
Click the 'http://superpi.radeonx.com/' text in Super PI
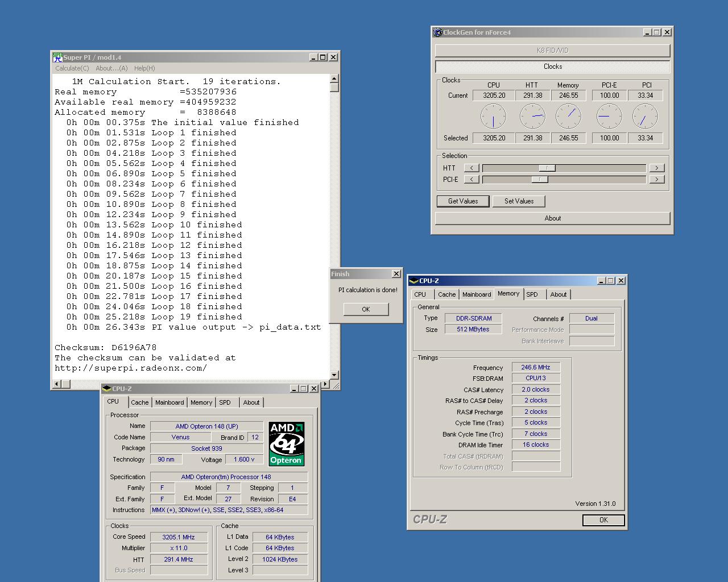(131, 368)
